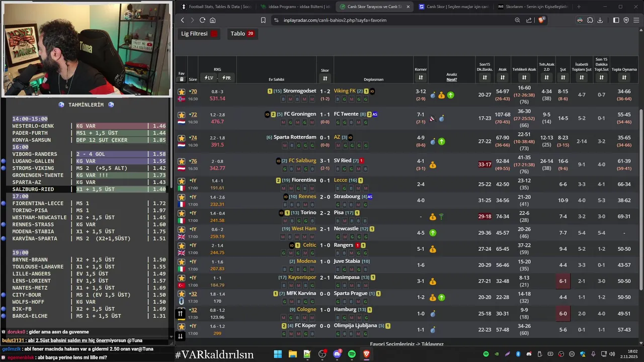The height and width of the screenshot is (362, 644).
Task: Open Discord from taskbar
Action: [x=337, y=354]
